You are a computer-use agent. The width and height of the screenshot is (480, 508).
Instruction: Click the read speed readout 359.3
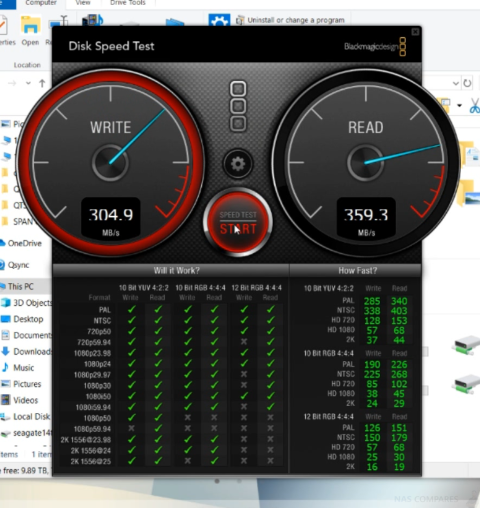[x=366, y=215]
